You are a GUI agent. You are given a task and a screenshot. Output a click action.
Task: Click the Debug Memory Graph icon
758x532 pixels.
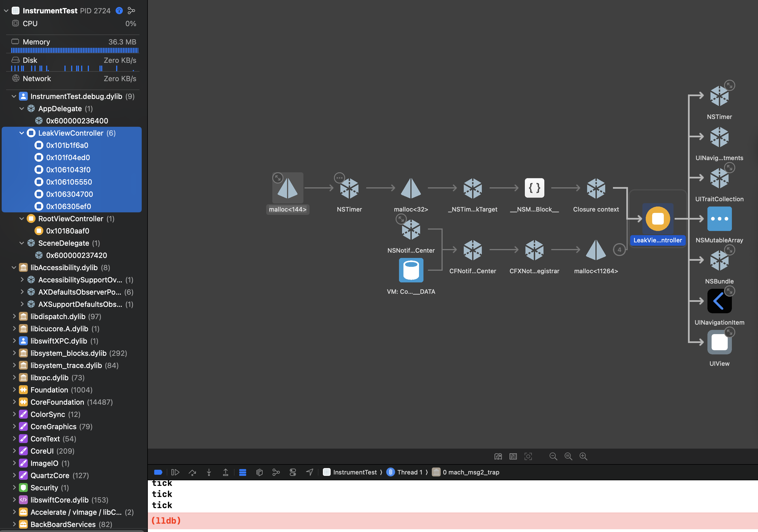(x=276, y=472)
